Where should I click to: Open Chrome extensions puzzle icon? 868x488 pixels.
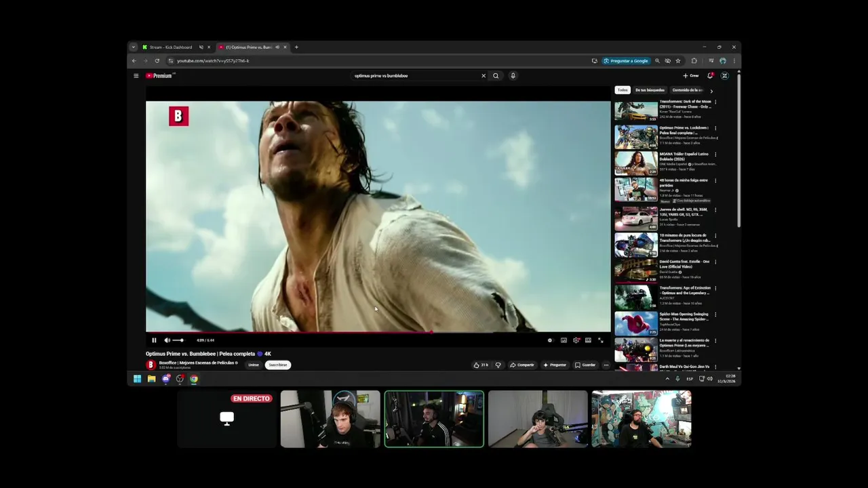point(694,61)
